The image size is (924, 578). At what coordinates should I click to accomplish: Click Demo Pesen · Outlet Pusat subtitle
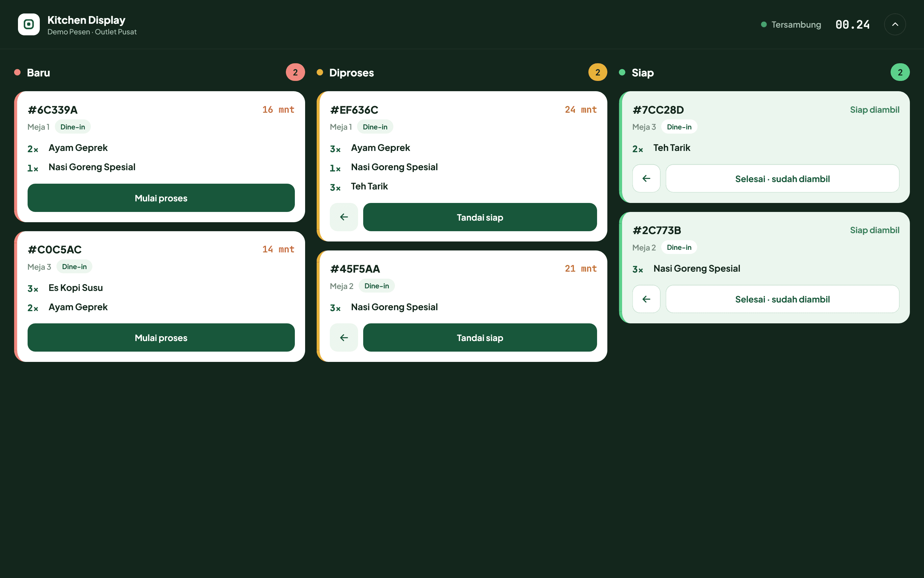(92, 32)
